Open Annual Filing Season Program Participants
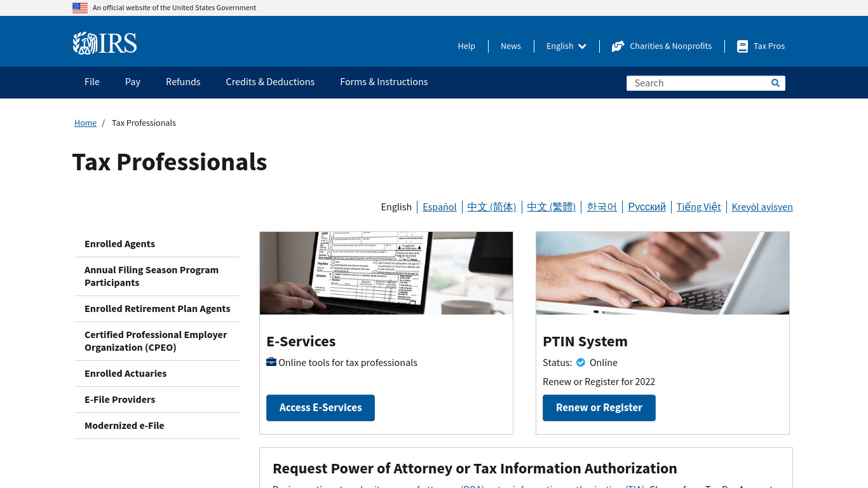This screenshot has height=488, width=868. point(151,276)
